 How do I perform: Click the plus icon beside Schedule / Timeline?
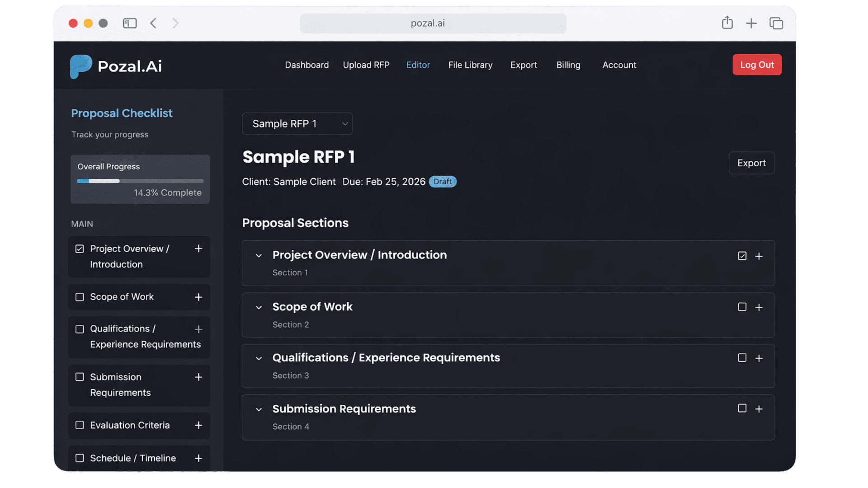coord(198,458)
